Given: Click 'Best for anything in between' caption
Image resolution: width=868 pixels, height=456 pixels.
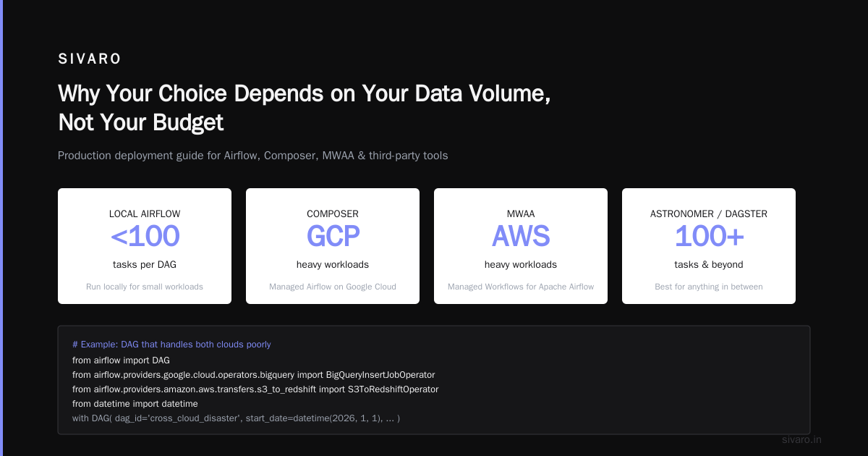Looking at the screenshot, I should click(709, 287).
